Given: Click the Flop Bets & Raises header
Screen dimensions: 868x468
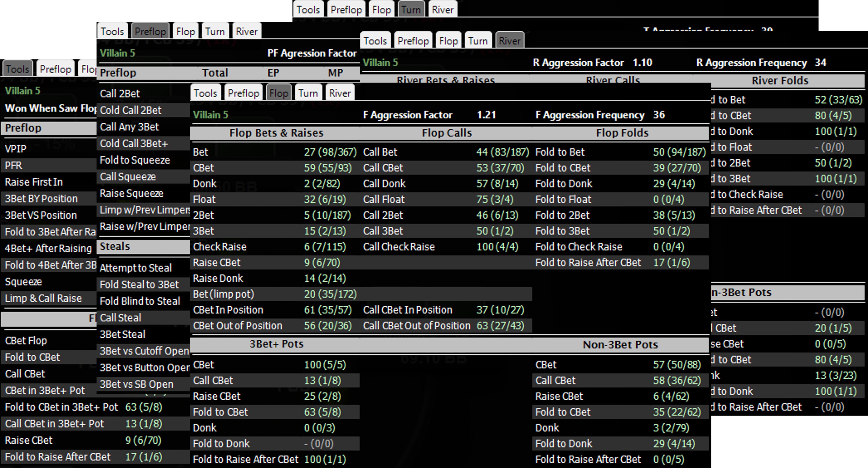Looking at the screenshot, I should (x=276, y=133).
